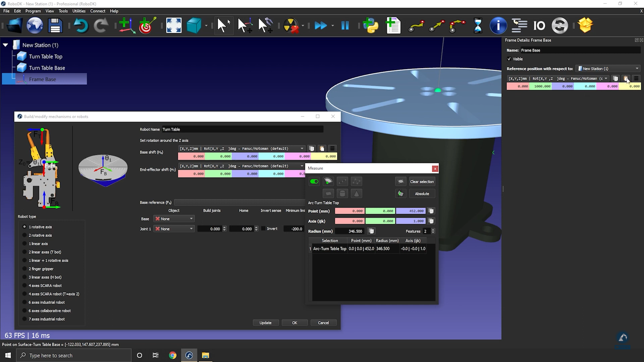
Task: Open the Utilities menu
Action: [x=79, y=11]
